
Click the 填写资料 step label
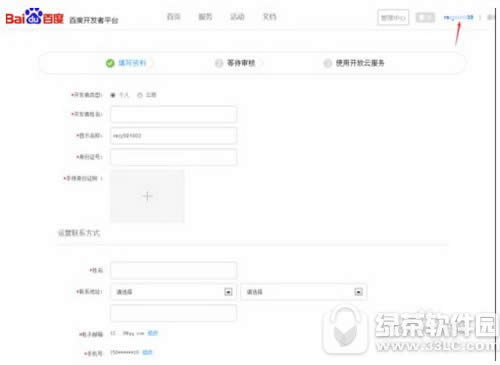pos(132,63)
